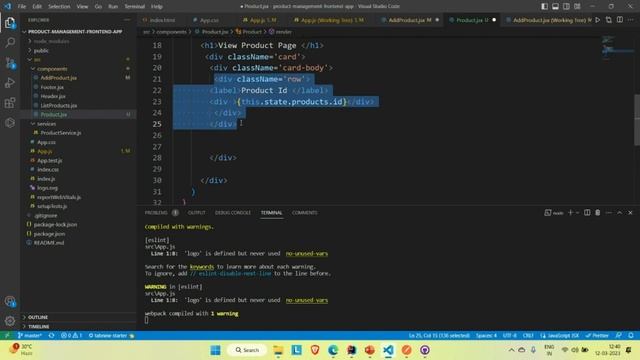640x360 pixels.
Task: Open the Explorer view in activity bar
Action: [10, 23]
